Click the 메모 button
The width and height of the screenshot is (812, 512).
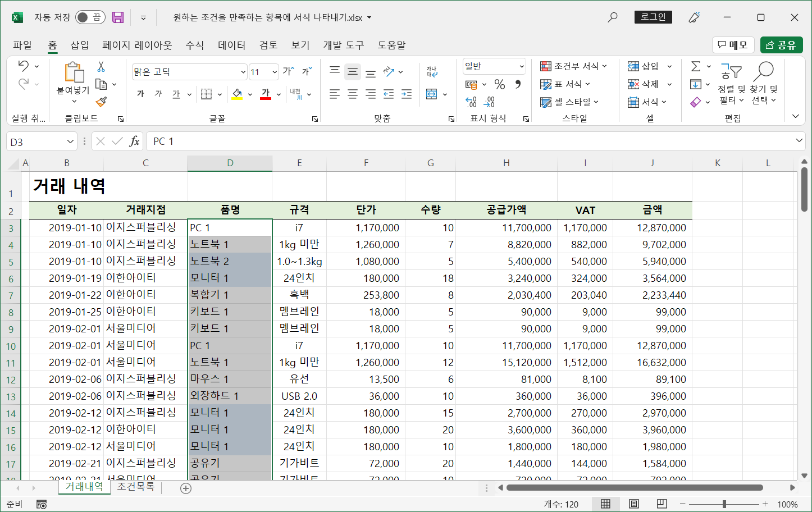pyautogui.click(x=733, y=45)
